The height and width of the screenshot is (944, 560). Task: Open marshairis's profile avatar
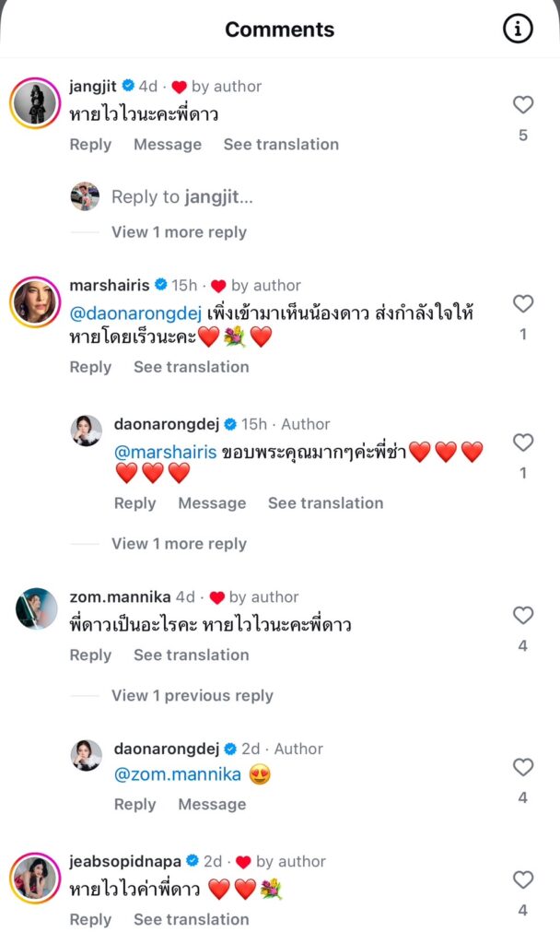[35, 301]
